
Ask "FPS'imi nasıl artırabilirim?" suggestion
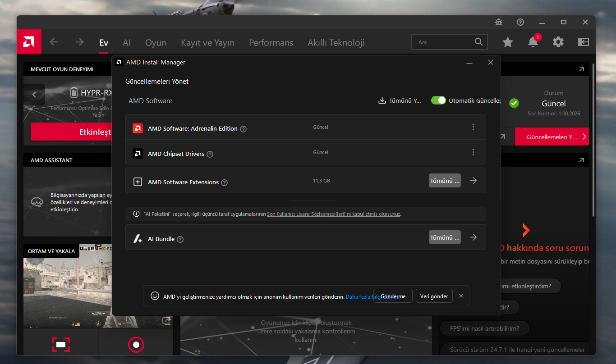click(x=484, y=328)
